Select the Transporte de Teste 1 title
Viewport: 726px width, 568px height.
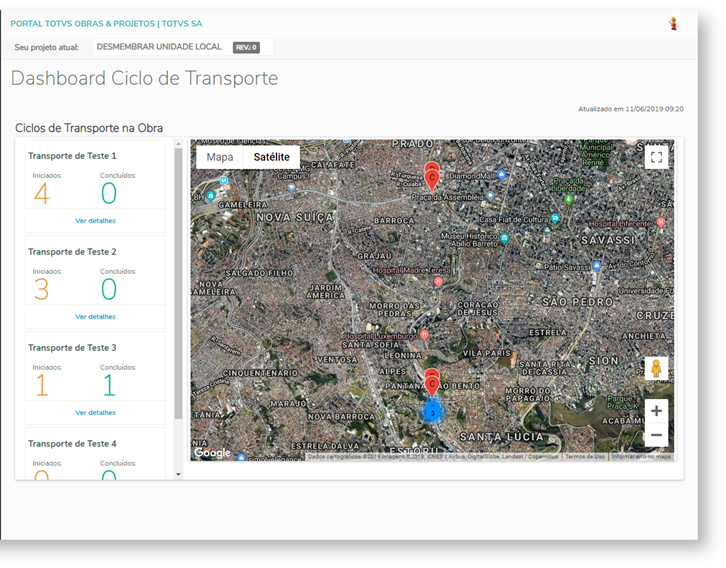pyautogui.click(x=72, y=156)
